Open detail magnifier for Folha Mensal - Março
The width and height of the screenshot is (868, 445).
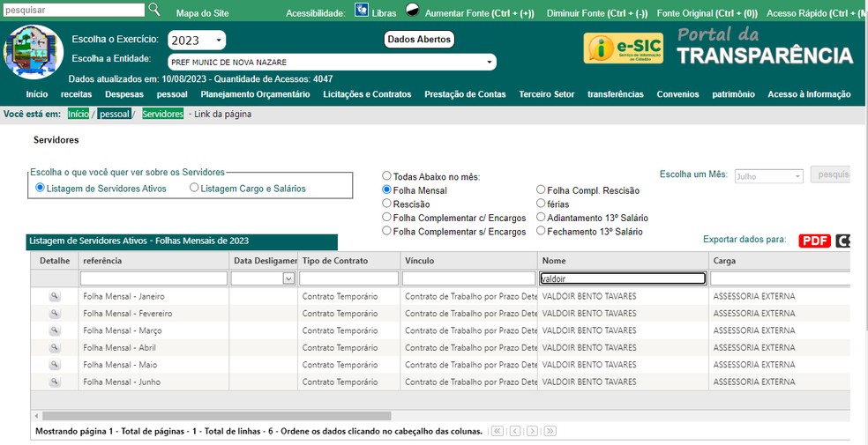[55, 330]
